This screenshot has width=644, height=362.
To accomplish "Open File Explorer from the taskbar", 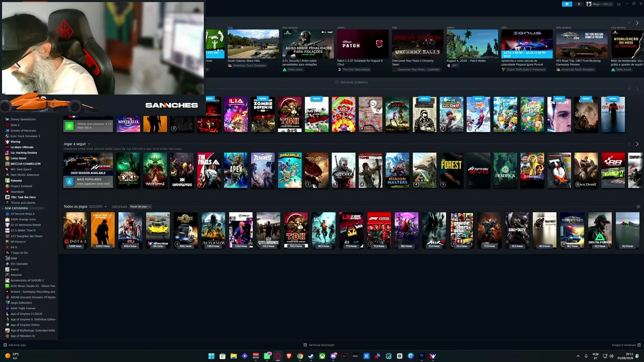I will click(233, 356).
